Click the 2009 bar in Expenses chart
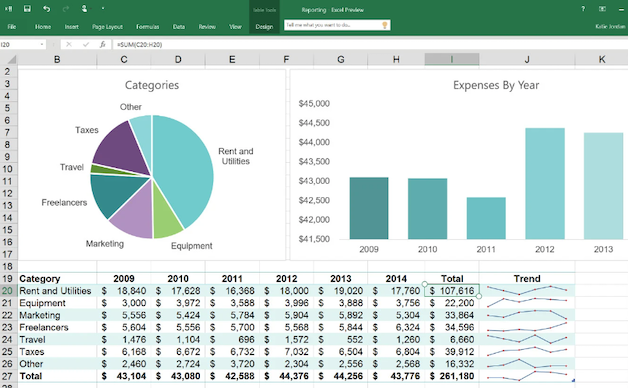628x388 pixels. (x=369, y=208)
